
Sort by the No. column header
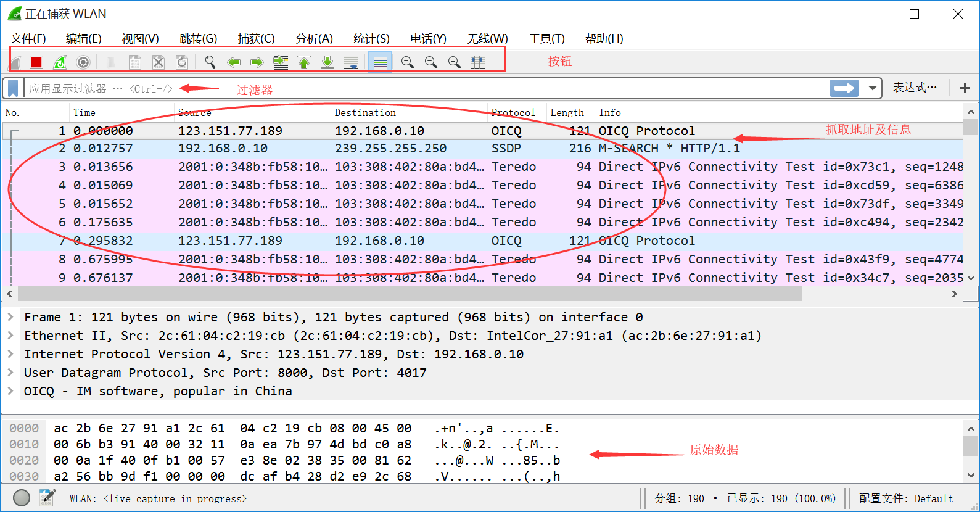[36, 112]
